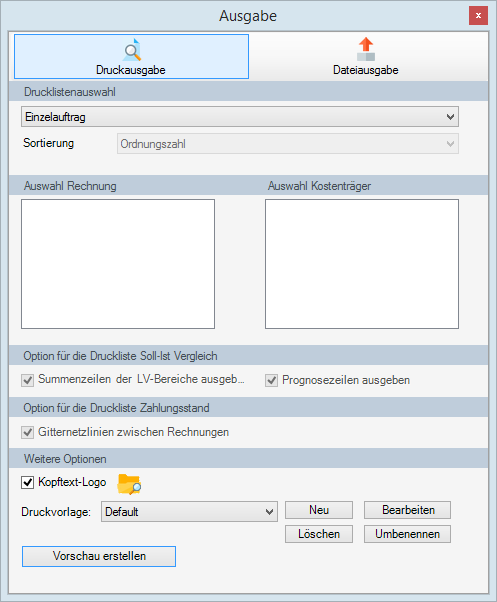Click inside the Auswahl Kostenträger list box
Viewport: 497px width, 602px height.
[362, 264]
